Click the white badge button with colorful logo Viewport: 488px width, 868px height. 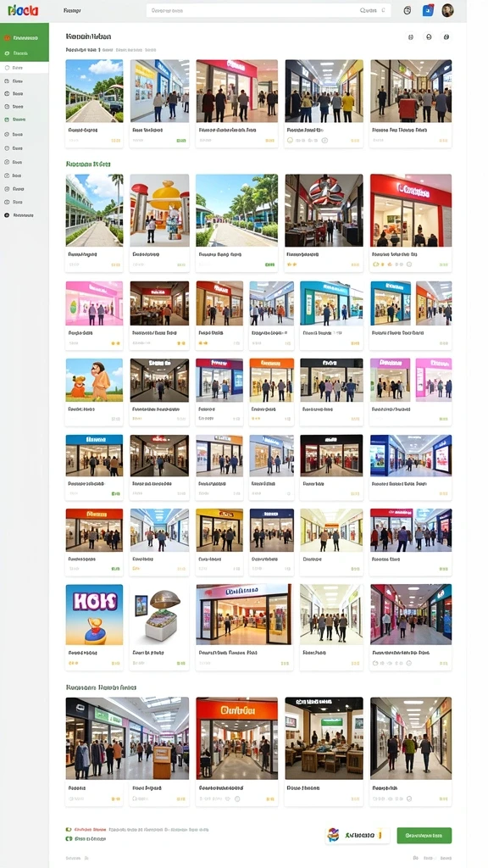pyautogui.click(x=358, y=835)
